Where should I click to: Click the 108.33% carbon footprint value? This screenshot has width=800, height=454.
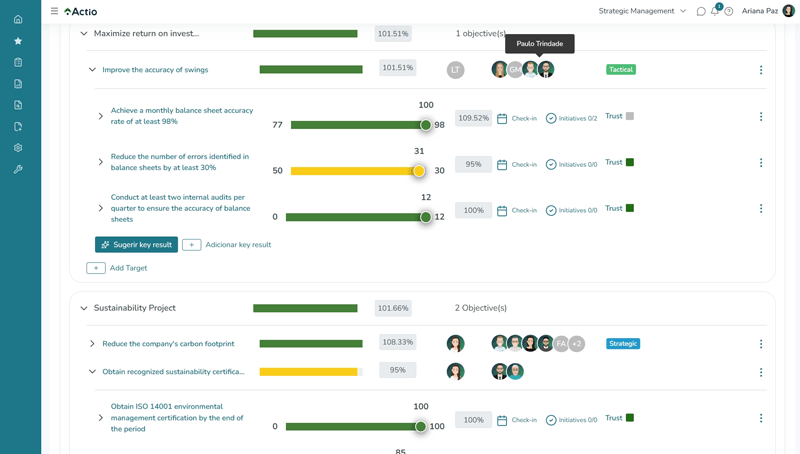(397, 342)
